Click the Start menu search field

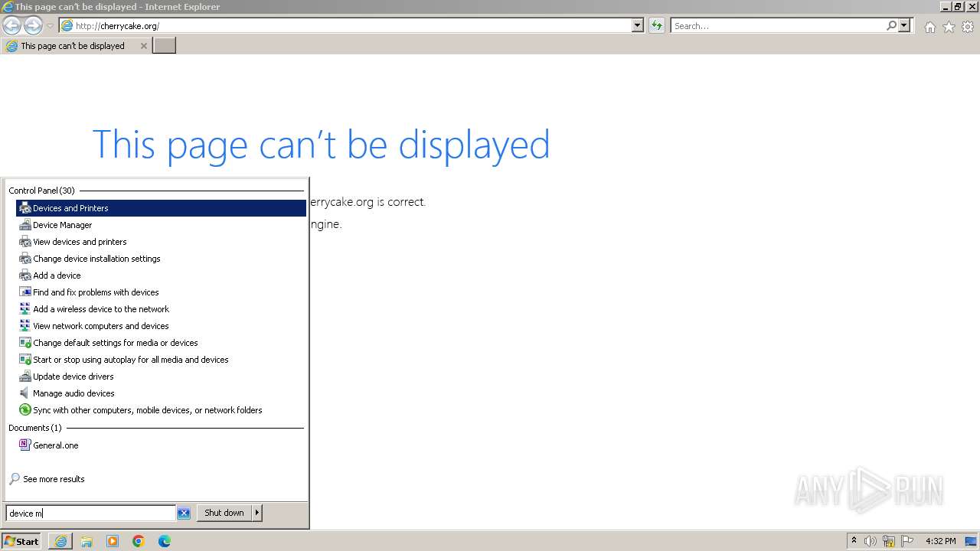90,514
